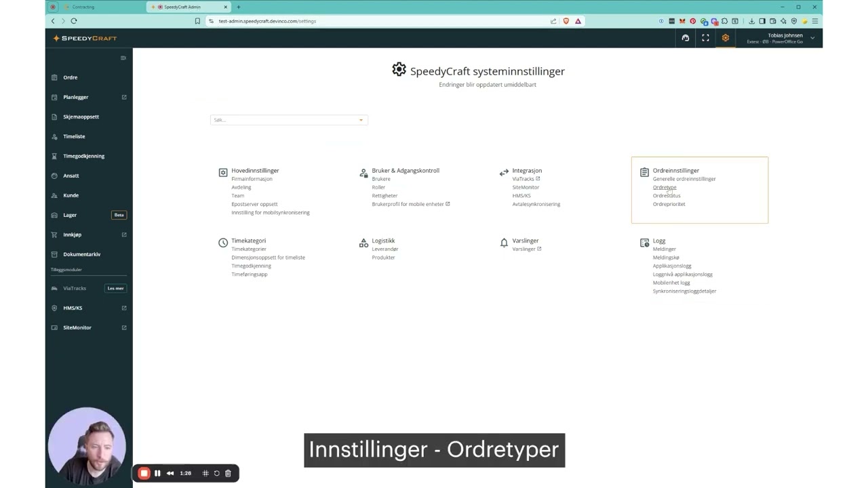Open Meldingskø under Logg
Image resolution: width=868 pixels, height=488 pixels.
click(666, 258)
